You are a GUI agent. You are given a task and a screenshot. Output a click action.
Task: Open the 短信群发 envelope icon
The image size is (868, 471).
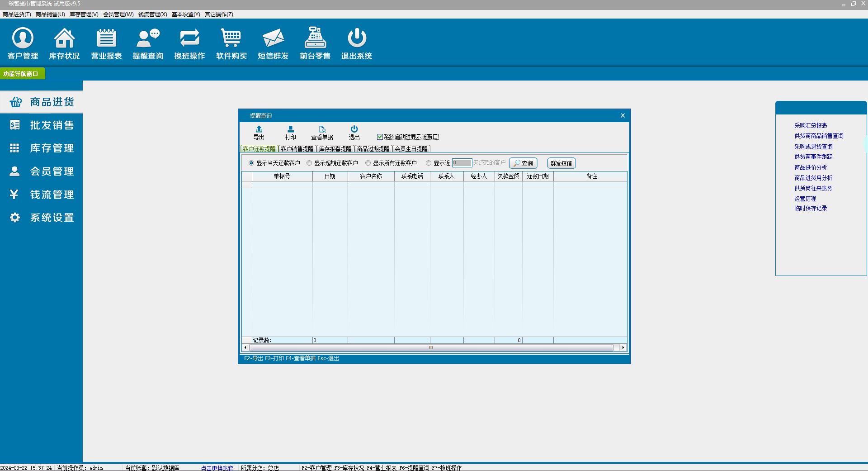pos(273,38)
